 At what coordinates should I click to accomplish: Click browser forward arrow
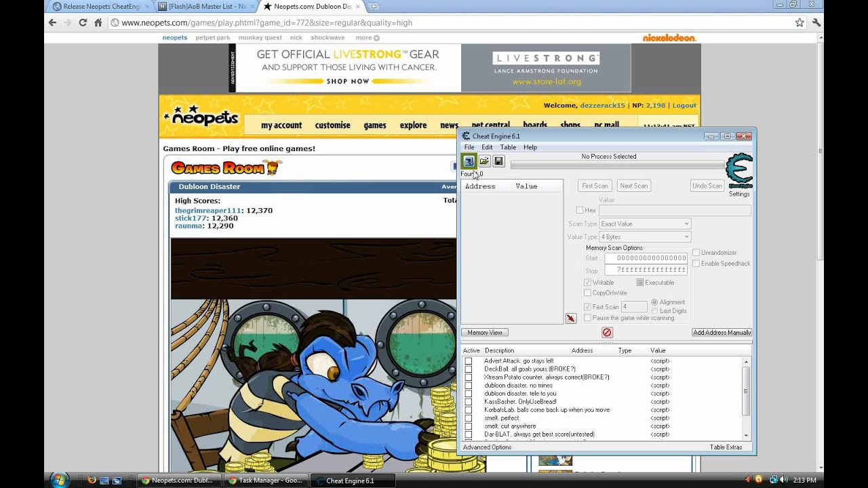[67, 22]
